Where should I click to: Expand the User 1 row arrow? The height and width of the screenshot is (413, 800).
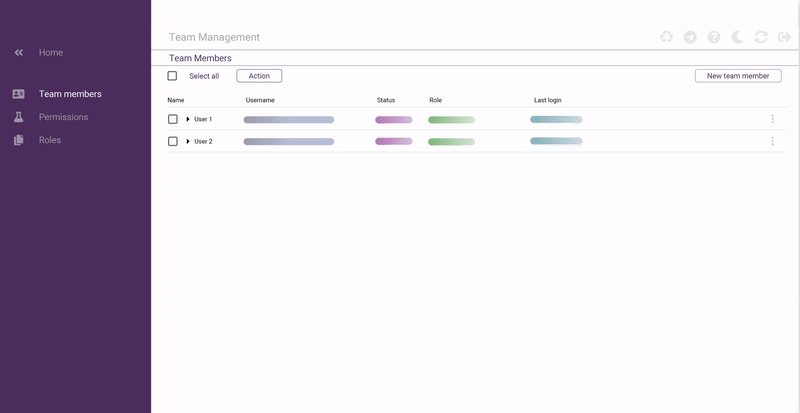188,119
